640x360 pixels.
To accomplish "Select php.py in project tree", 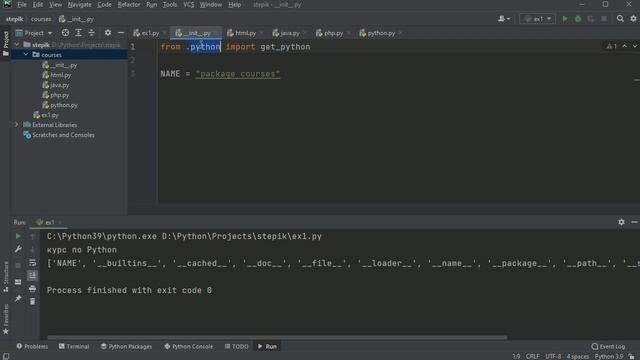I will pyautogui.click(x=59, y=95).
